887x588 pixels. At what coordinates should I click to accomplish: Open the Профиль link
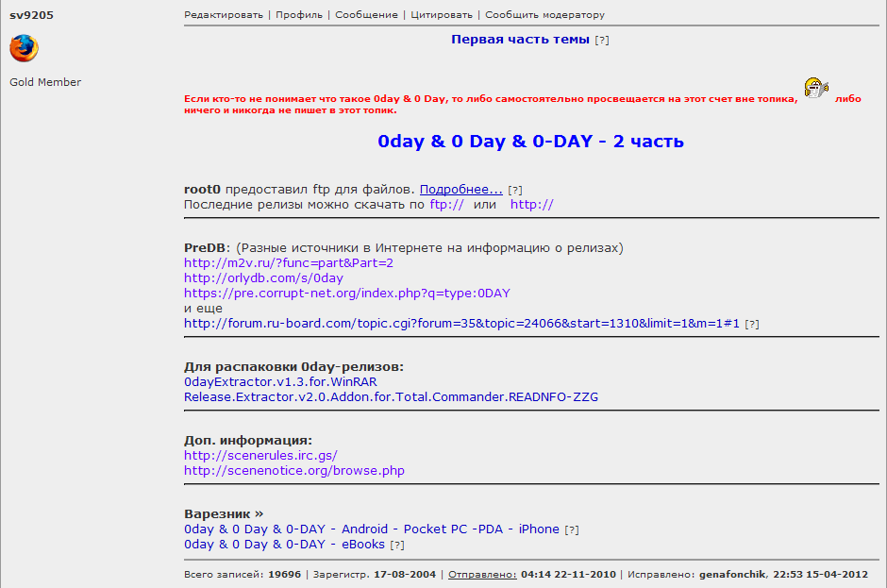[x=299, y=15]
